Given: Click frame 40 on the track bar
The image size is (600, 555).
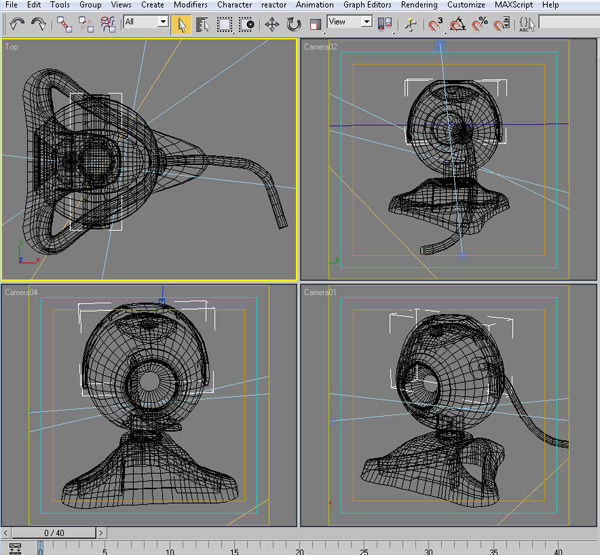Looking at the screenshot, I should [558, 552].
